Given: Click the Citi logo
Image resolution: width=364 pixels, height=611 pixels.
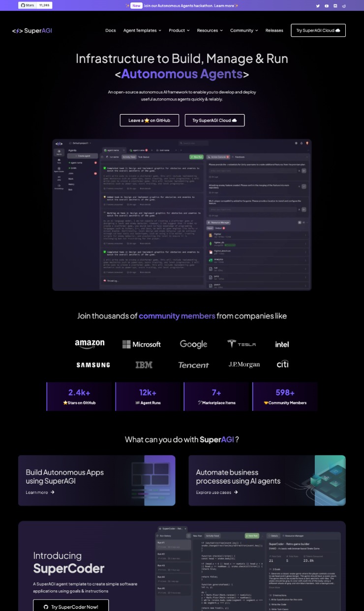Looking at the screenshot, I should pos(283,364).
